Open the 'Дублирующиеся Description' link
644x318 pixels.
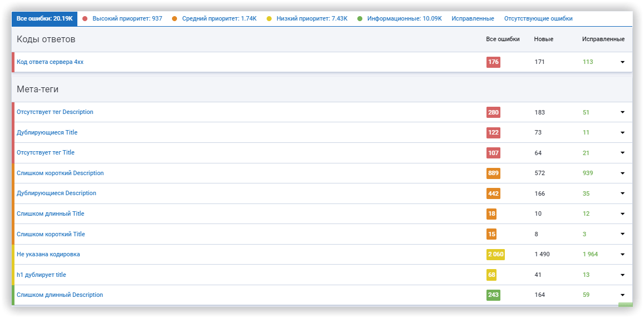pyautogui.click(x=56, y=193)
